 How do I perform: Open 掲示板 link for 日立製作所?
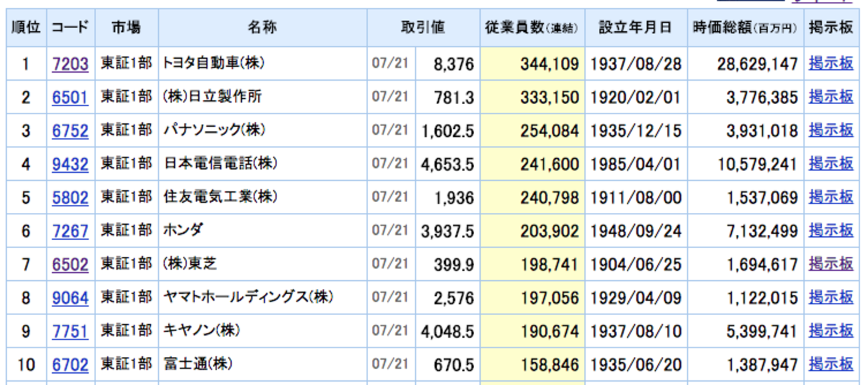(x=831, y=97)
